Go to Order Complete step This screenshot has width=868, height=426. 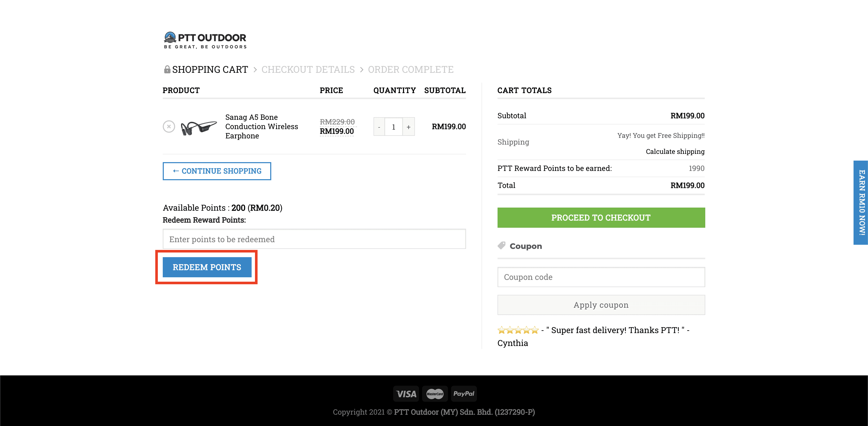click(410, 69)
